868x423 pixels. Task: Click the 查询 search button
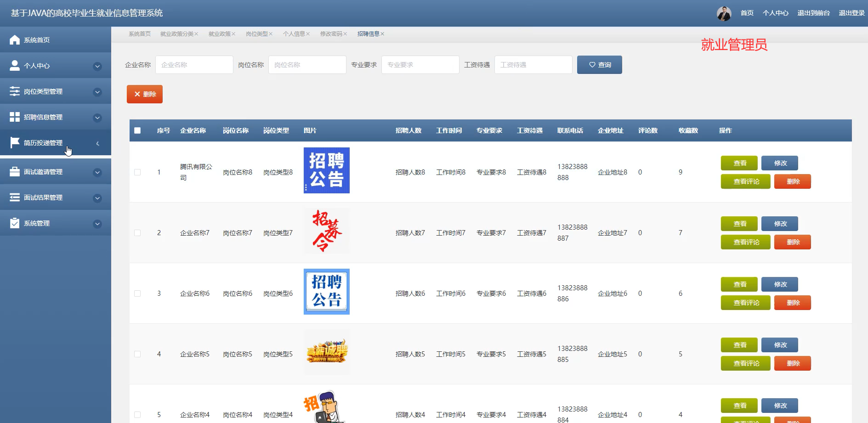600,65
